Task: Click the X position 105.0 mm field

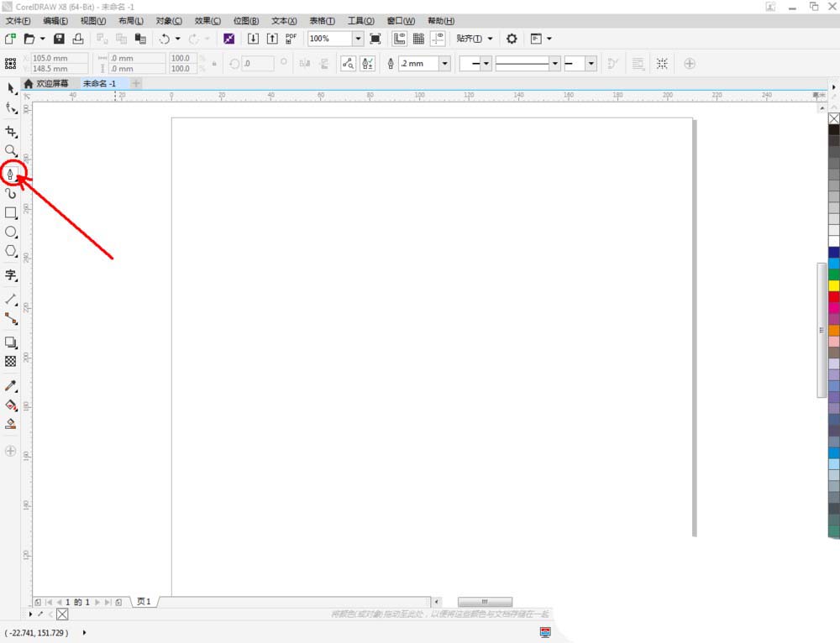Action: point(59,58)
